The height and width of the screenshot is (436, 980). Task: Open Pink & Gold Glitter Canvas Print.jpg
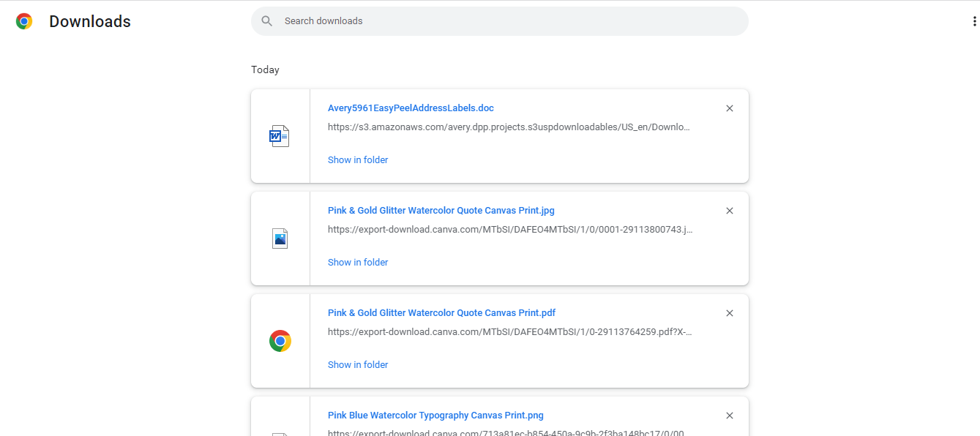441,211
